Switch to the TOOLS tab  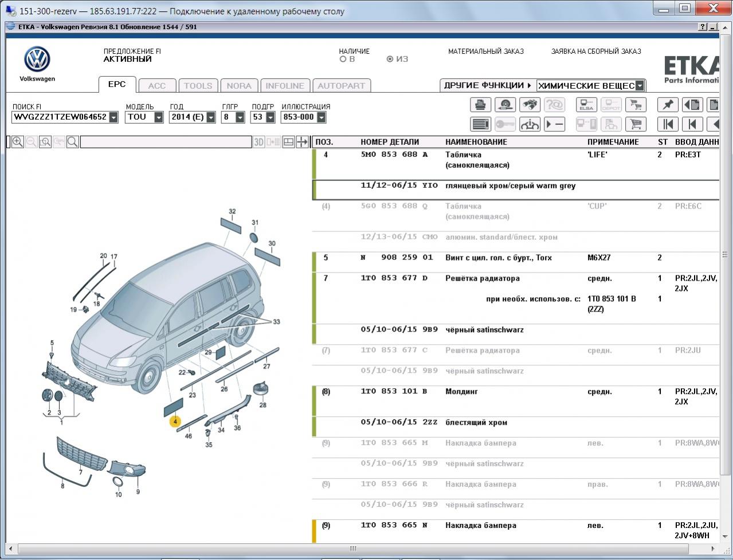(x=198, y=86)
